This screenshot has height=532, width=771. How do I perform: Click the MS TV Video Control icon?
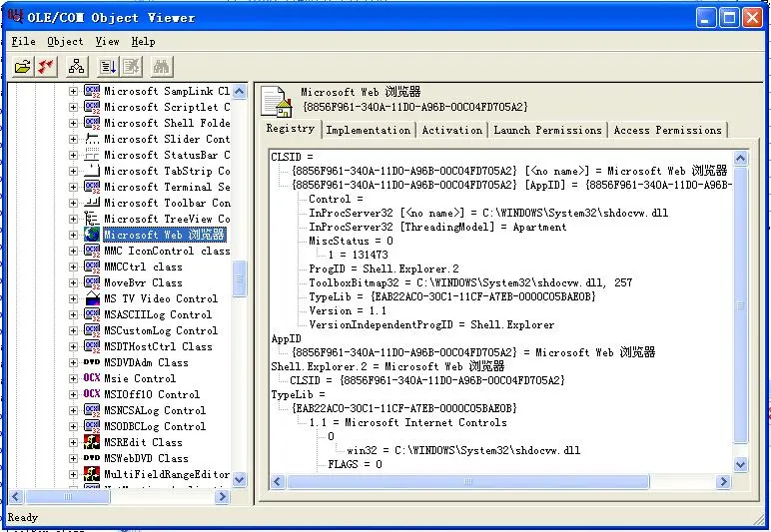[92, 298]
